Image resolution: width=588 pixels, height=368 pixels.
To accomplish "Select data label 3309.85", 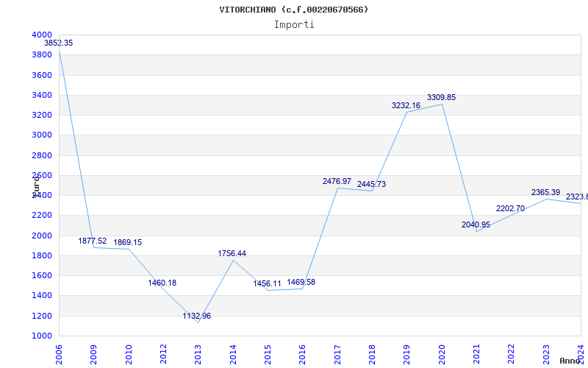I will [x=442, y=98].
